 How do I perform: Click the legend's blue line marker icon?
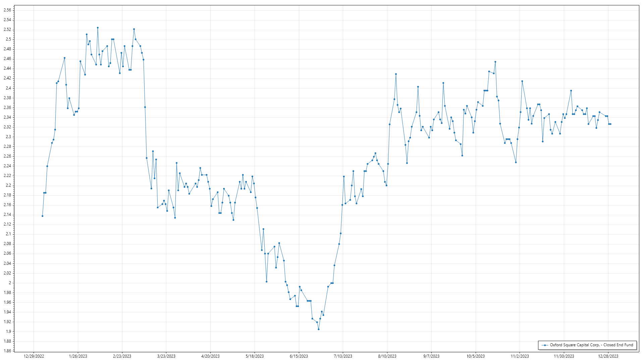click(545, 345)
